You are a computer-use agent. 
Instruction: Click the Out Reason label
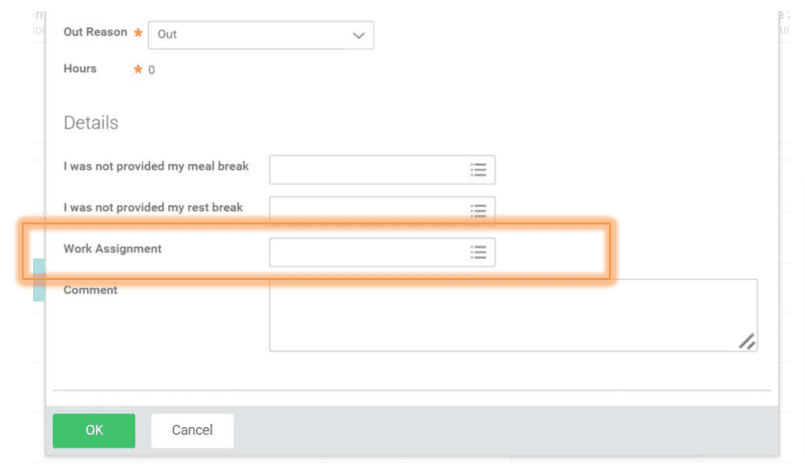pyautogui.click(x=95, y=32)
